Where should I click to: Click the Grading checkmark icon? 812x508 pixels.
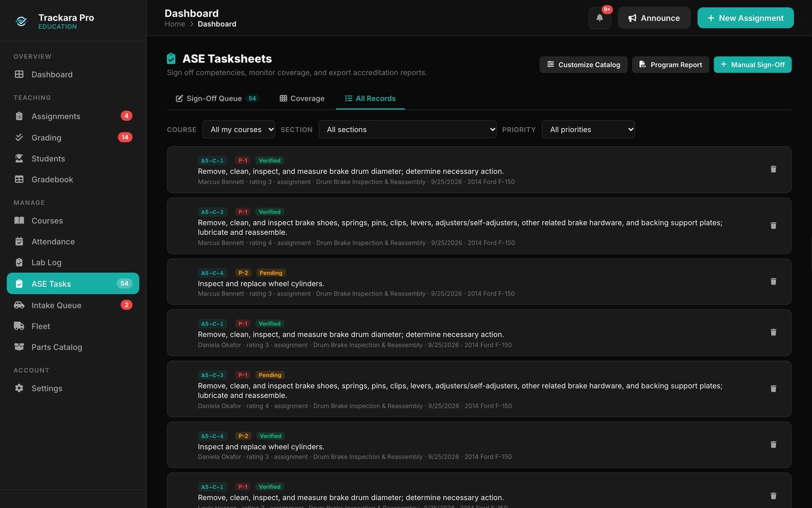tap(19, 137)
